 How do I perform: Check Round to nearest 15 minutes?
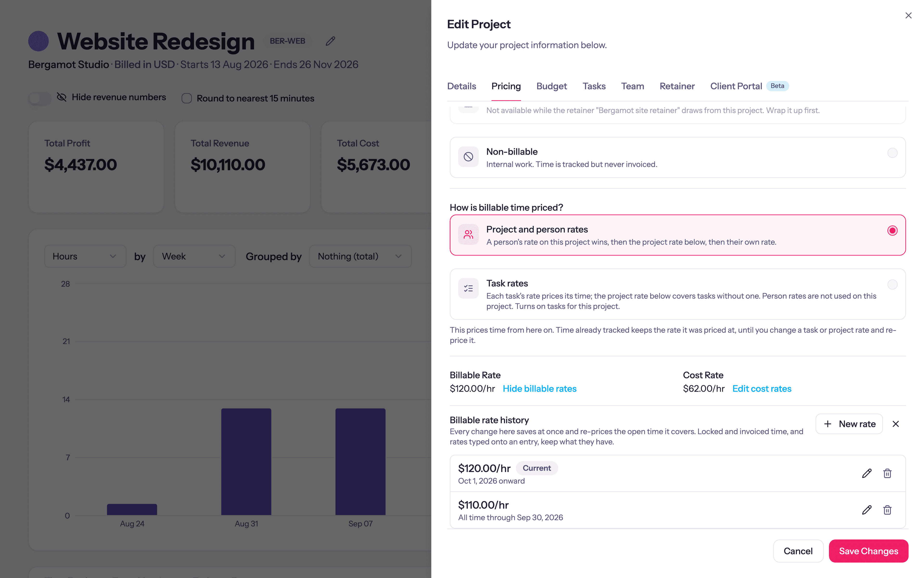[x=187, y=98]
